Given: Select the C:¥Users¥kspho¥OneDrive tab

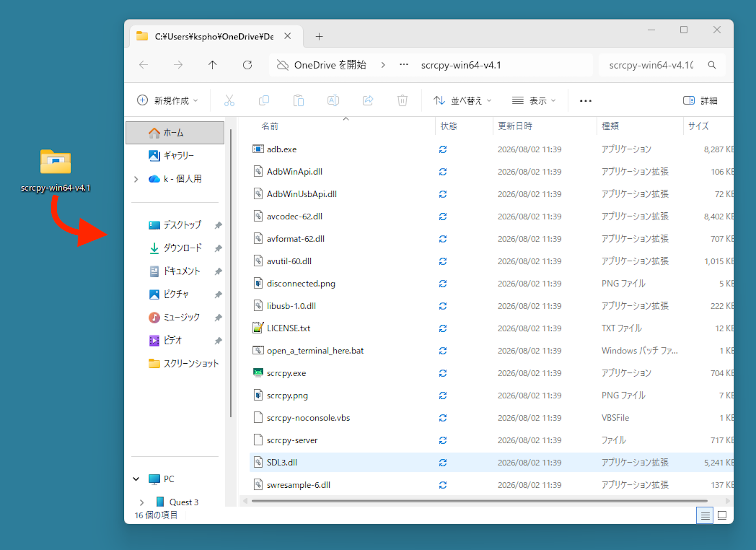Looking at the screenshot, I should pos(214,37).
